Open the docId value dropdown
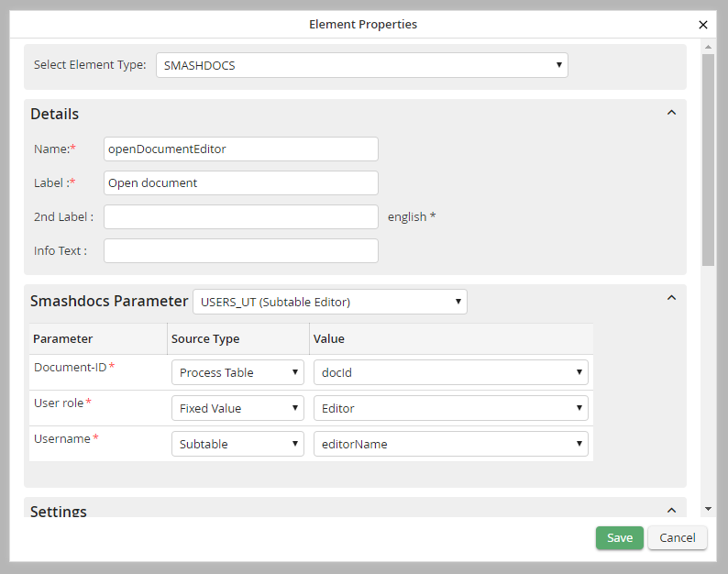Image resolution: width=728 pixels, height=574 pixels. tap(451, 372)
